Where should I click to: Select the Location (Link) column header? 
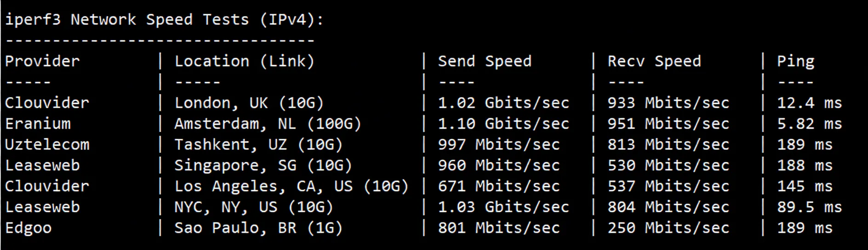tap(244, 61)
